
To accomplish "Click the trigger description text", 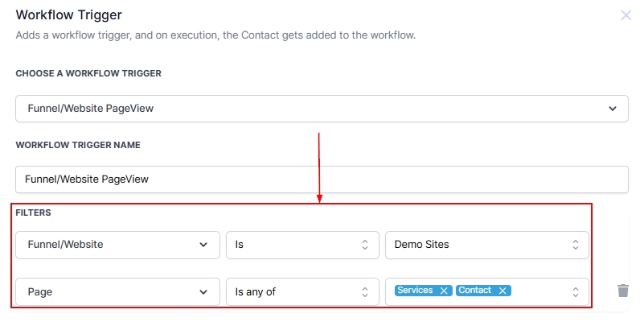I will pos(215,36).
